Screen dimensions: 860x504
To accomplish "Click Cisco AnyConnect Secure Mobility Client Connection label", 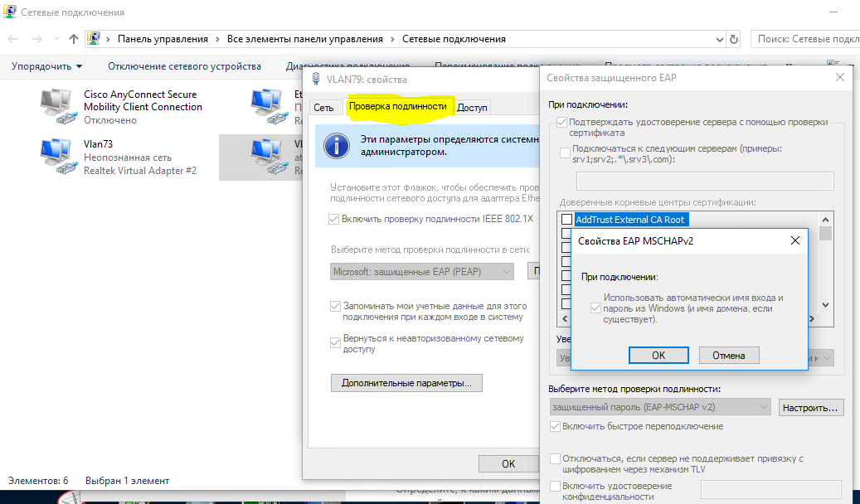I will [x=143, y=100].
